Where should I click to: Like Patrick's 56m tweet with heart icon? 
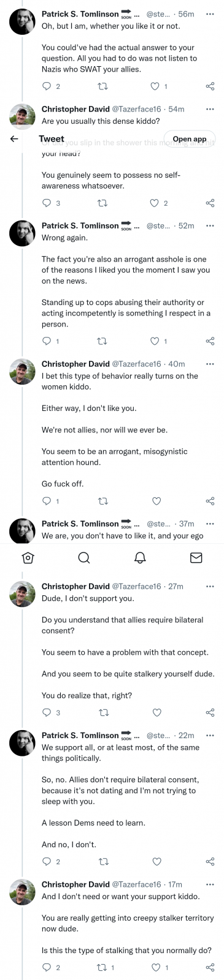tap(156, 86)
